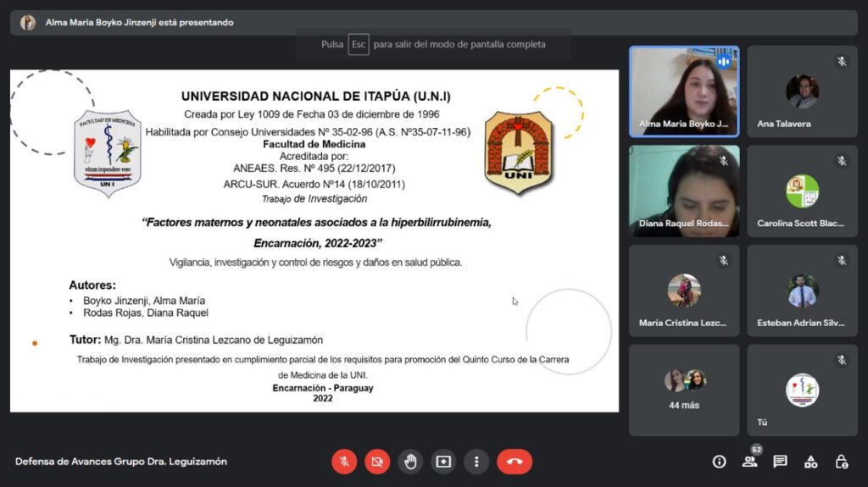Expand the '44 más' participants tile
Screen dimensions: 868x487
684,390
